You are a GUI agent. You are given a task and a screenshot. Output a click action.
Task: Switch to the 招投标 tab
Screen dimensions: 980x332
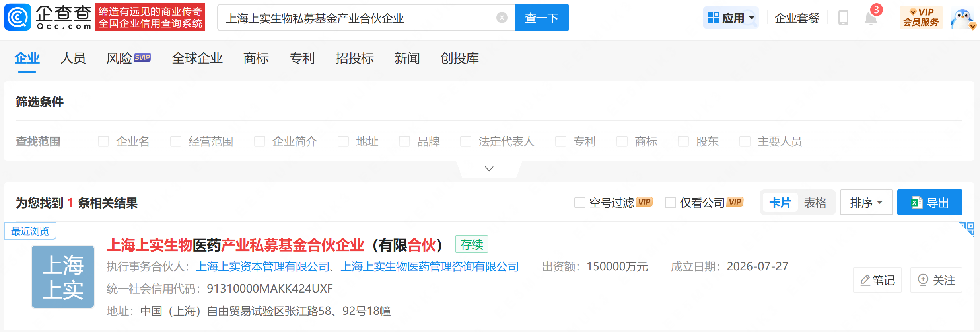(355, 59)
